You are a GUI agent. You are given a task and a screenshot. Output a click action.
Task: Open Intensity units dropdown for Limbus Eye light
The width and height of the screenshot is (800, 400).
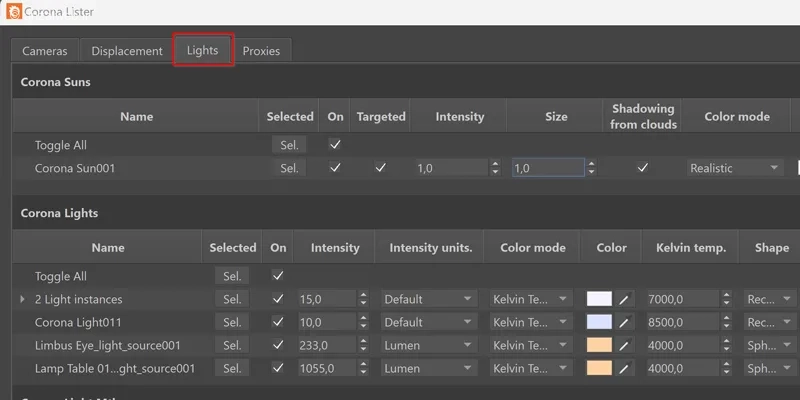pyautogui.click(x=428, y=345)
